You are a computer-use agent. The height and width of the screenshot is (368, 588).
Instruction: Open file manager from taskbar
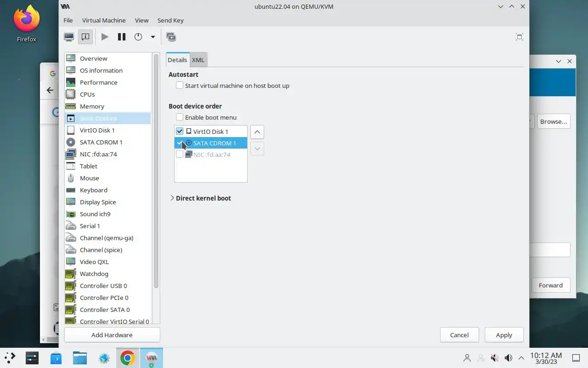point(80,358)
